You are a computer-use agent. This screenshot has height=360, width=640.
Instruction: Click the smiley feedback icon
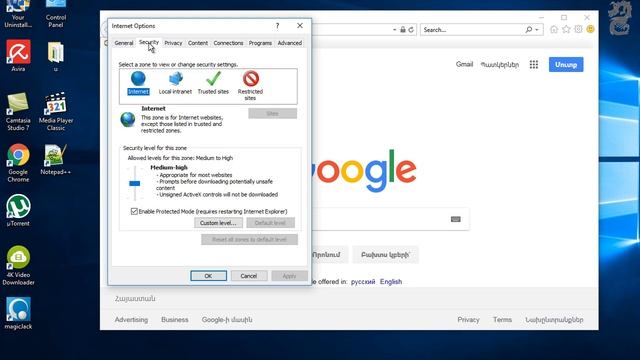pyautogui.click(x=590, y=29)
